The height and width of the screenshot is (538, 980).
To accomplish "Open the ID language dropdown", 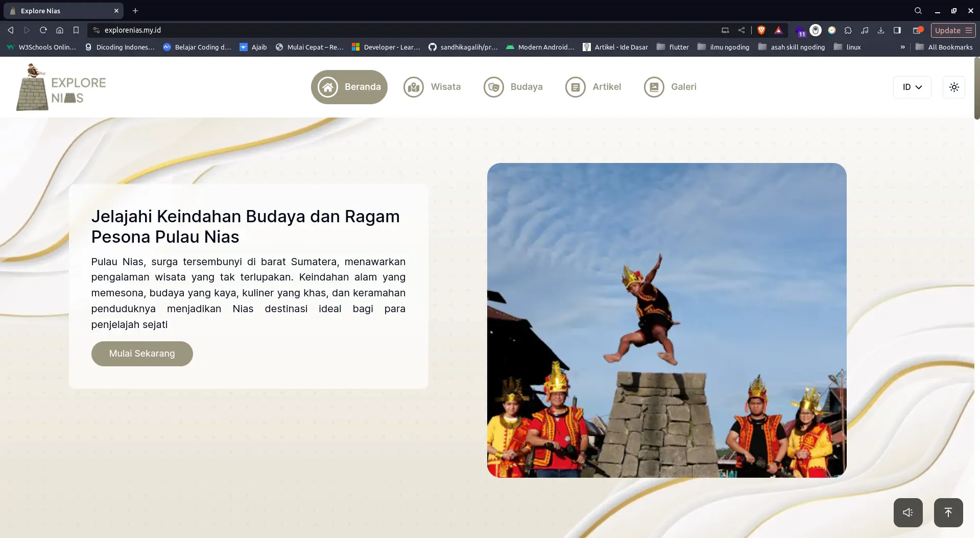I will (912, 87).
